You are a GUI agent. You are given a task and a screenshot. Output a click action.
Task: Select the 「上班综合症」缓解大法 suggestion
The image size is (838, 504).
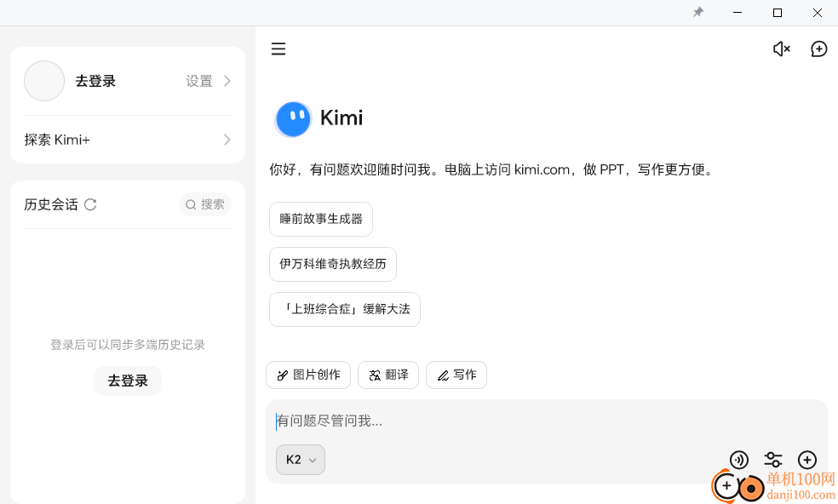(345, 309)
